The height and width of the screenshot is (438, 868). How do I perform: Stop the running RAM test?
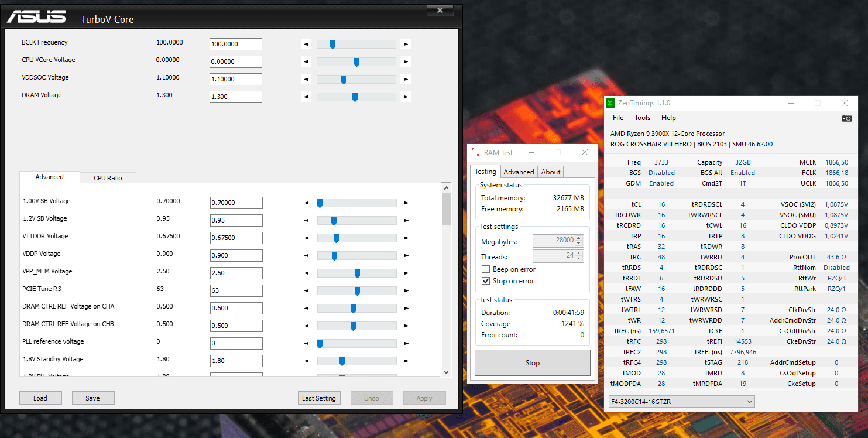[x=532, y=363]
